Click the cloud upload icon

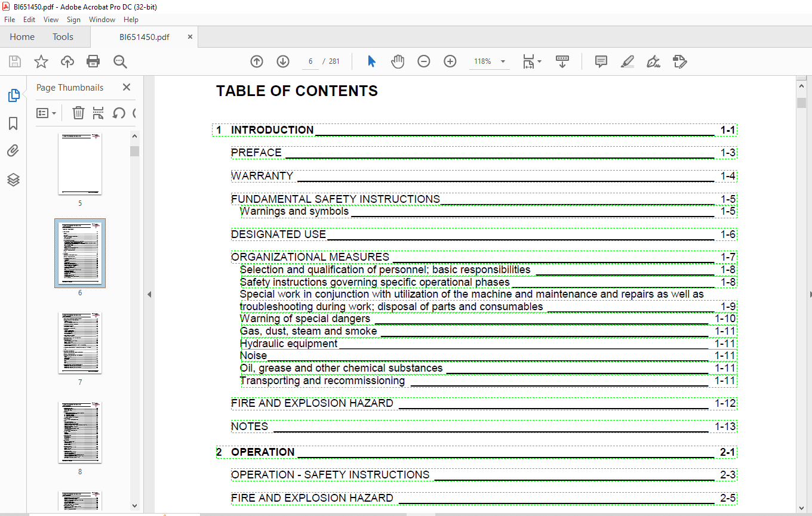67,61
